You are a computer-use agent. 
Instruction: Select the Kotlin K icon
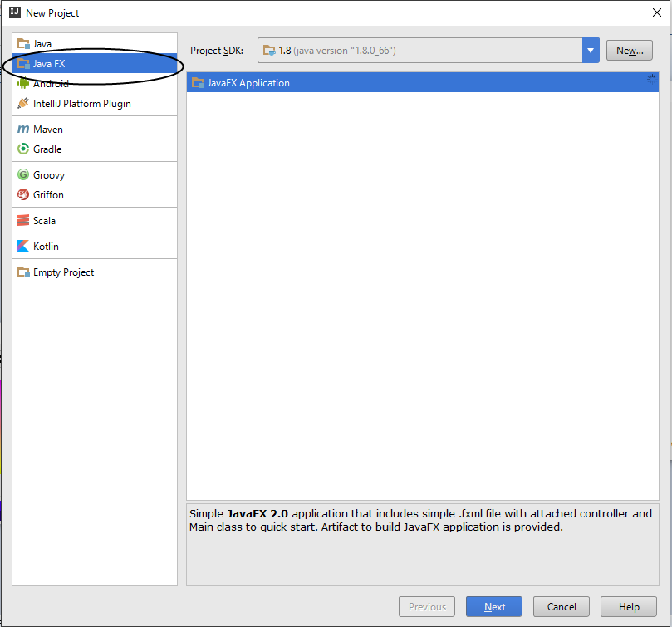pyautogui.click(x=23, y=246)
